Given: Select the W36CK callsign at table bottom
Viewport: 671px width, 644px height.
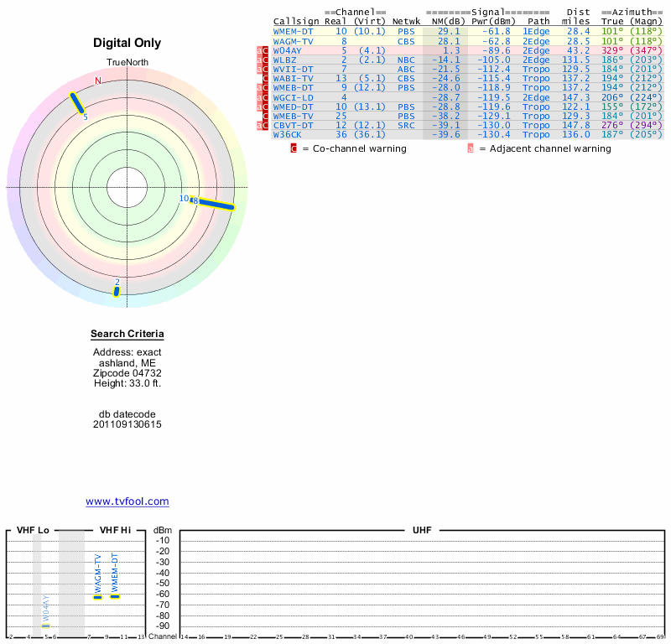Looking at the screenshot, I should click(x=288, y=134).
